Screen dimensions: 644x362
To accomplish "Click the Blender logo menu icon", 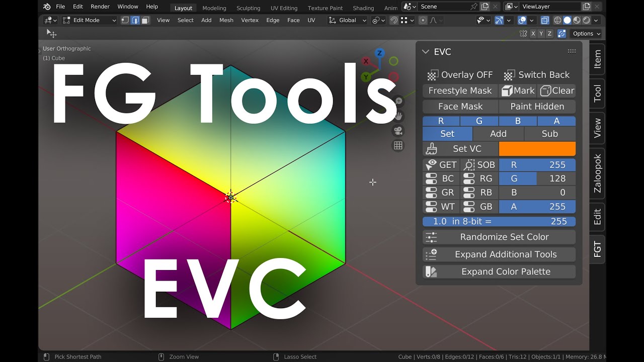I will (47, 7).
